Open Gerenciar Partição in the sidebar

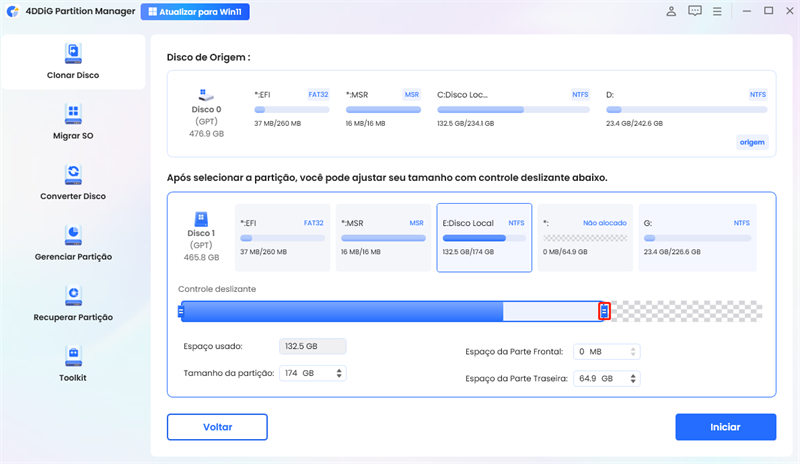pos(73,235)
